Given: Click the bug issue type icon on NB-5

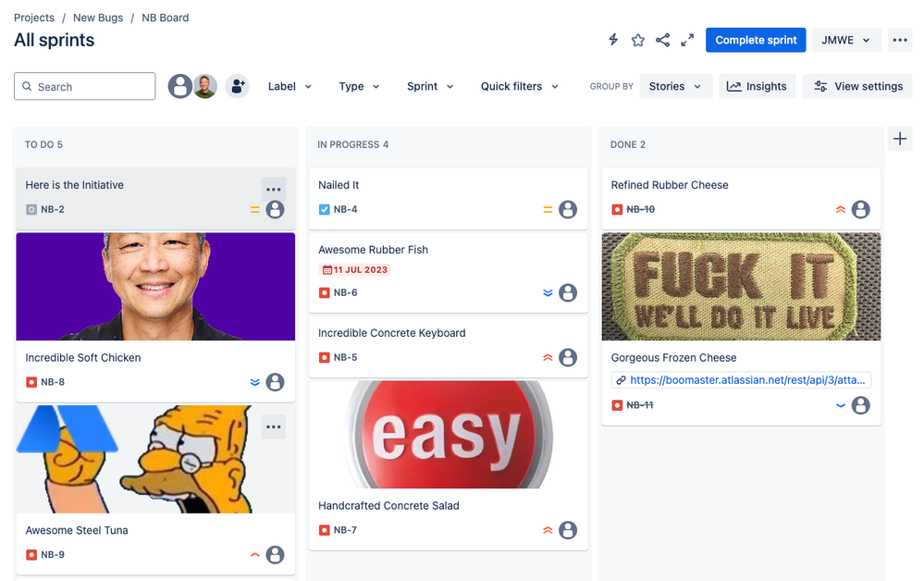Looking at the screenshot, I should (x=324, y=357).
